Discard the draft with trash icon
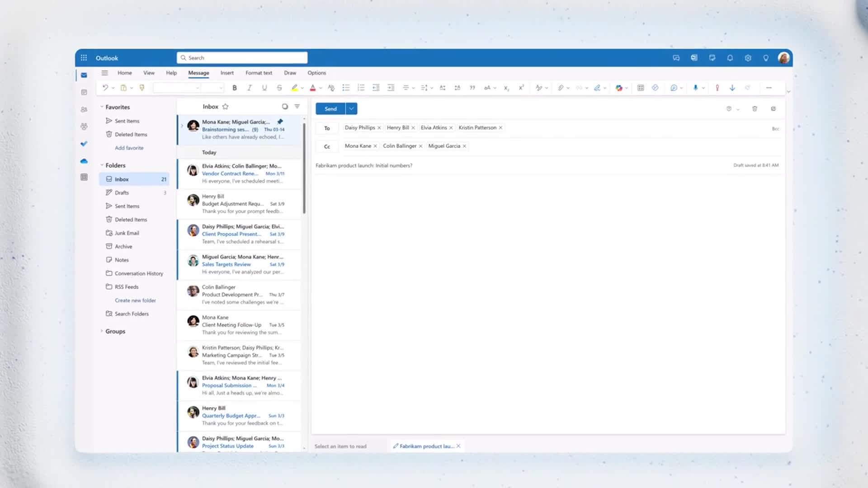Viewport: 868px width, 488px height. tap(755, 109)
